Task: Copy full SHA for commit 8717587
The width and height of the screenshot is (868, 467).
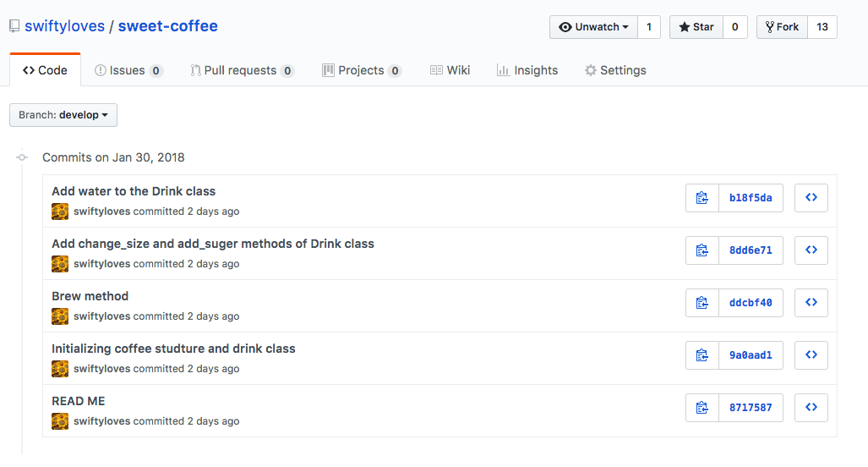Action: (702, 408)
